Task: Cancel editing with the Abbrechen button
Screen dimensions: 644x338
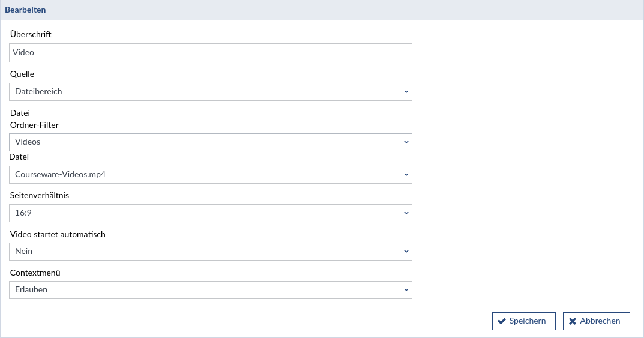Action: (596, 321)
